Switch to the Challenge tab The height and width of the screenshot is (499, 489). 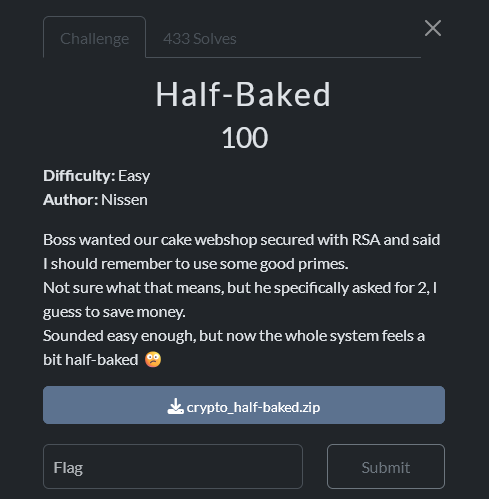tap(94, 37)
